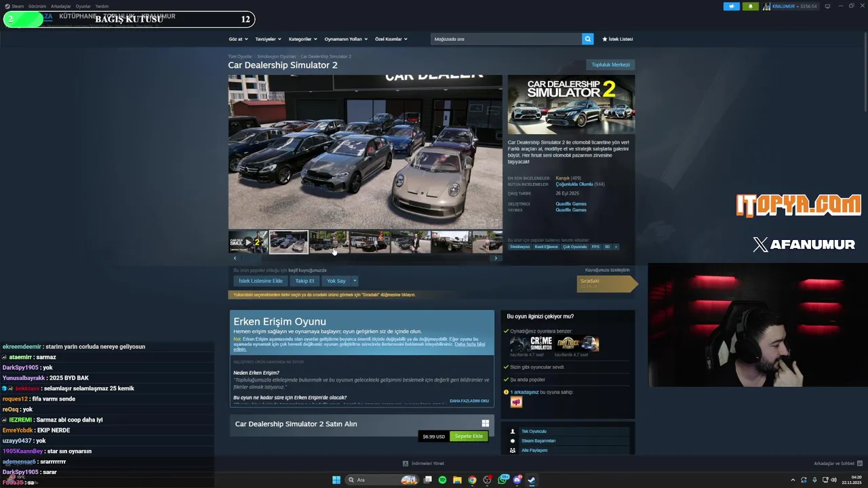Open the Steam announcements megaphone icon
Viewport: 868px width, 488px height.
732,6
